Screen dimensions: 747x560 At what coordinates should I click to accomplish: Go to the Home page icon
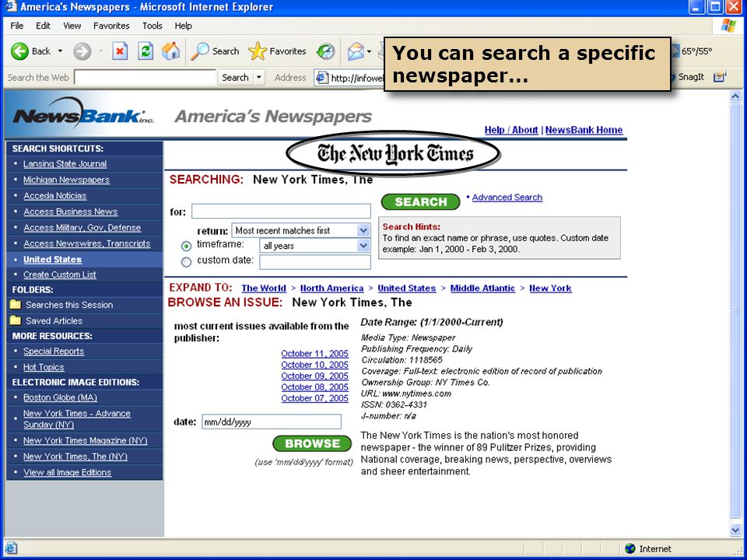170,51
